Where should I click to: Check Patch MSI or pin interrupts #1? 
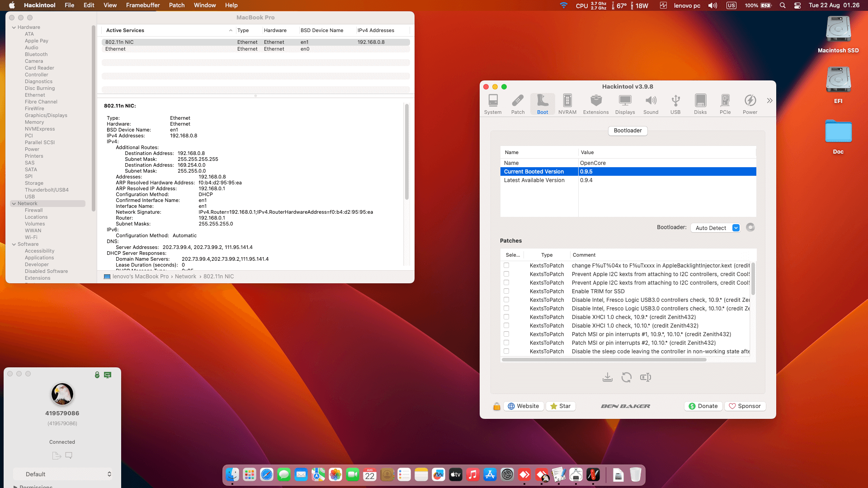(506, 334)
